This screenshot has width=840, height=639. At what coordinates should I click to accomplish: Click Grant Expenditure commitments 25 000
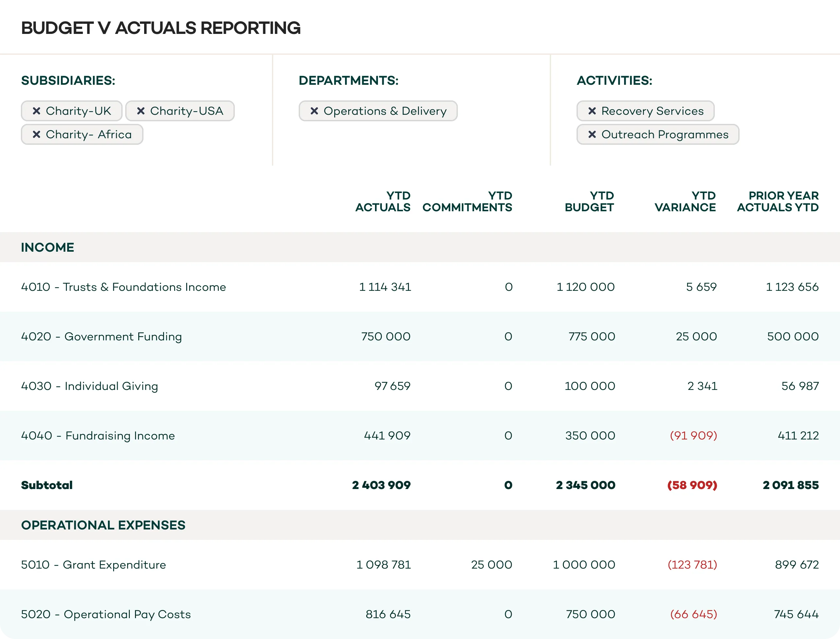(491, 564)
